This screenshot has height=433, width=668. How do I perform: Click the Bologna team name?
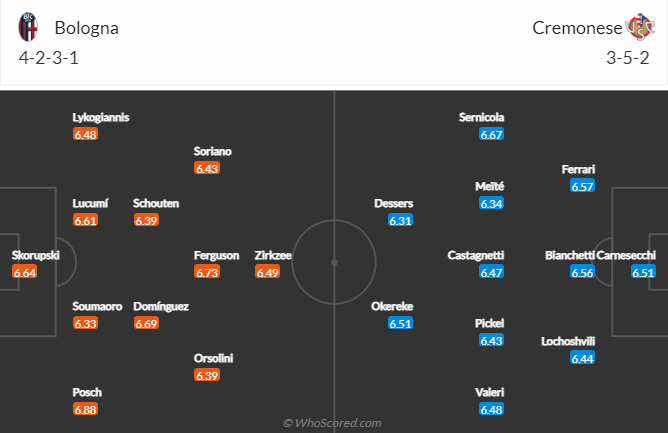pyautogui.click(x=87, y=28)
